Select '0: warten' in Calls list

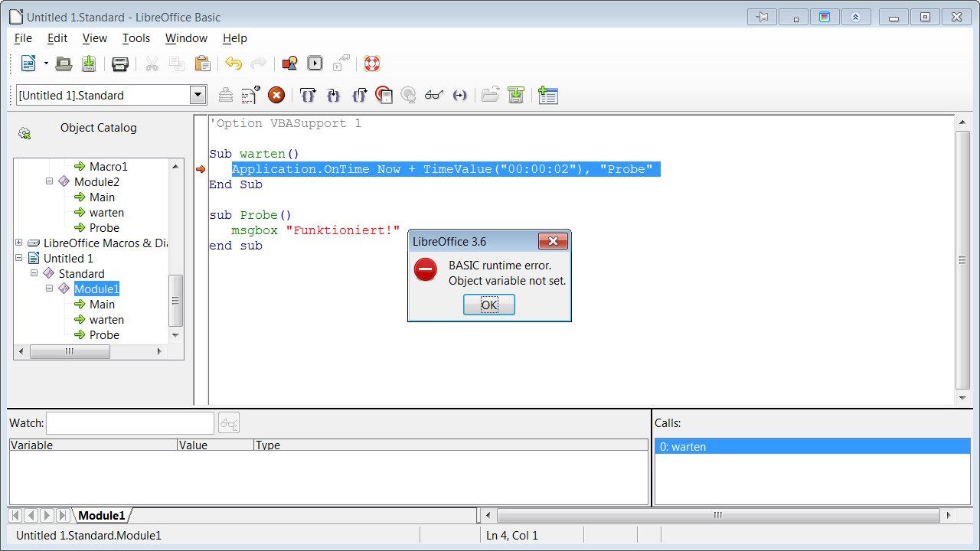[812, 447]
